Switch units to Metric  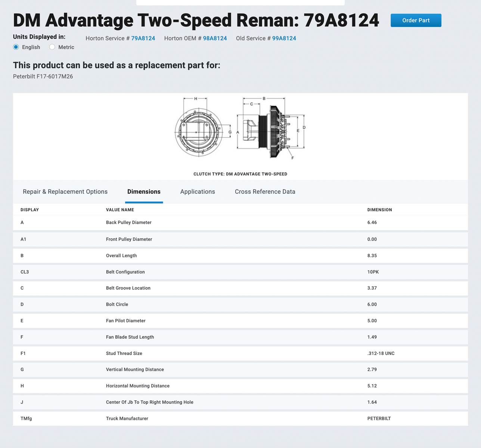pyautogui.click(x=52, y=47)
